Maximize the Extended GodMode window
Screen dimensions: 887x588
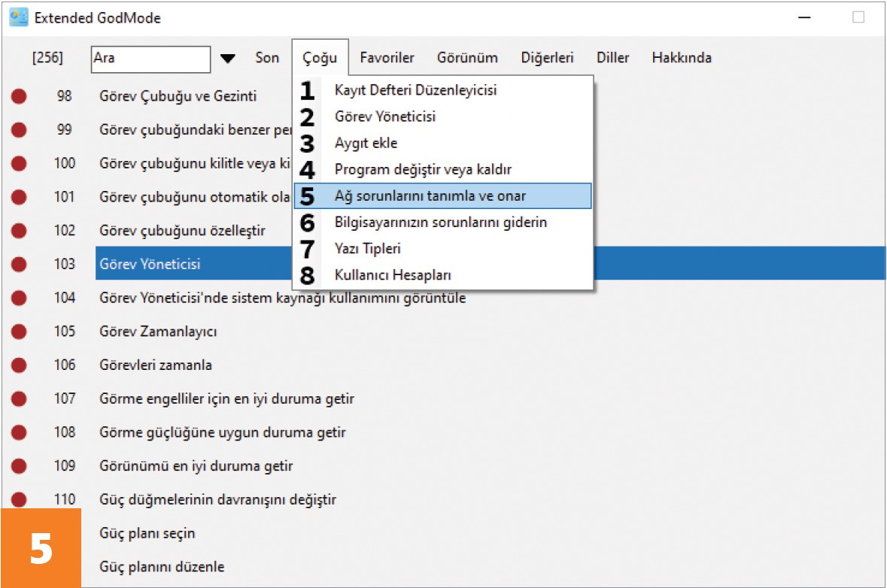click(858, 17)
